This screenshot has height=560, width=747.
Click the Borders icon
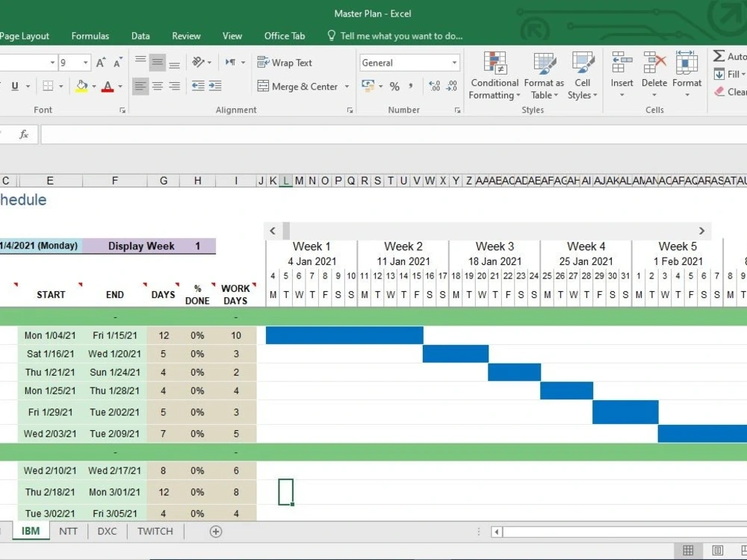coord(48,86)
